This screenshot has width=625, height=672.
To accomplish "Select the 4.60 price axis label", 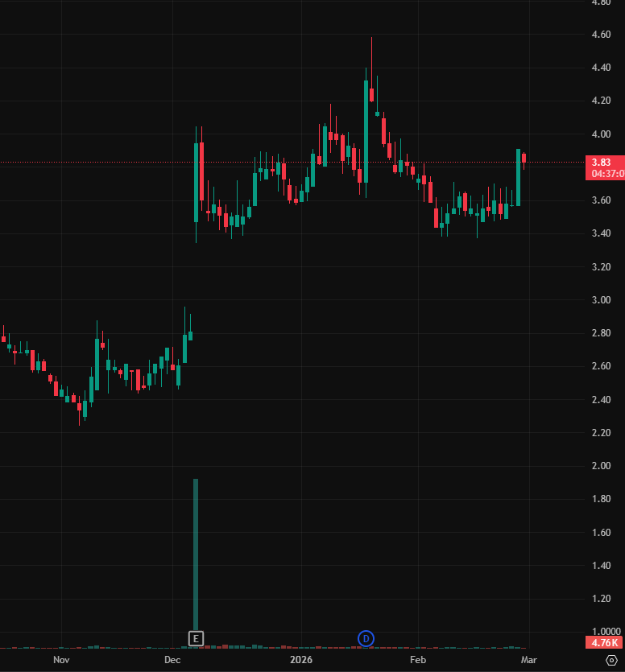I will coord(601,35).
